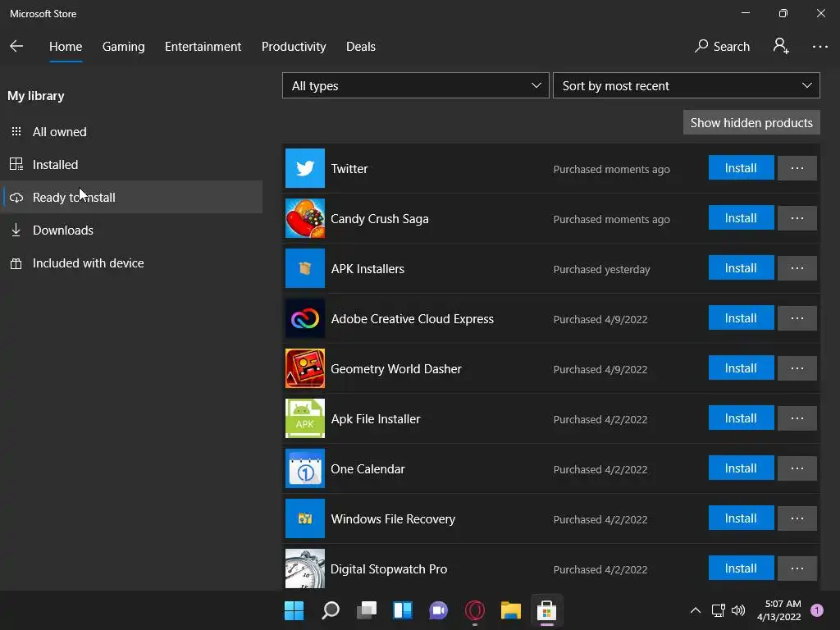Switch to the Gaming tab
The image size is (840, 630).
tap(124, 47)
